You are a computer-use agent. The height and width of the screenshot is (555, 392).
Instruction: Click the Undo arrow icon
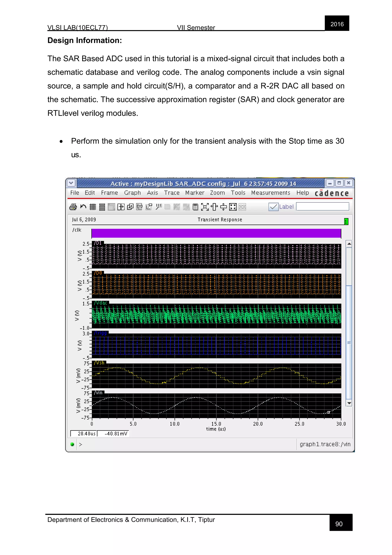coord(83,207)
